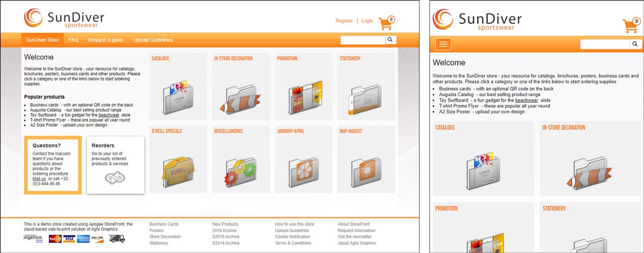644x253 pixels.
Task: Click the SunDiver logo in the desktop view
Action: point(64,18)
